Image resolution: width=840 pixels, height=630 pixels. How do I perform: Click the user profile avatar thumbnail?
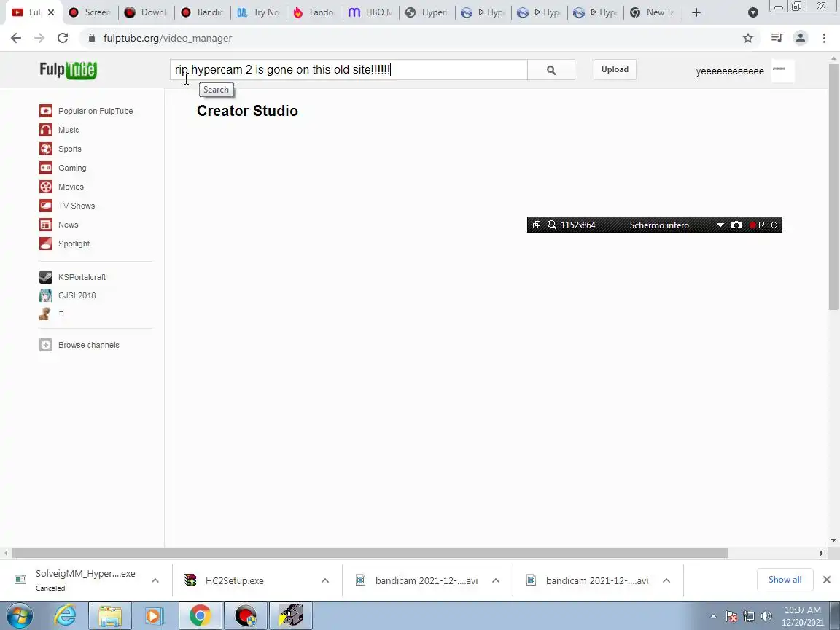(782, 71)
